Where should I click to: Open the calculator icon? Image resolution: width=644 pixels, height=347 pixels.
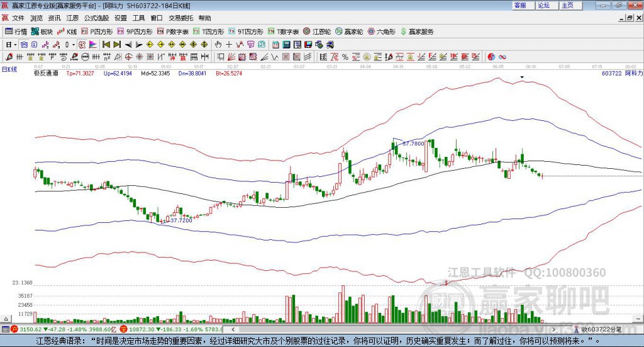287,45
